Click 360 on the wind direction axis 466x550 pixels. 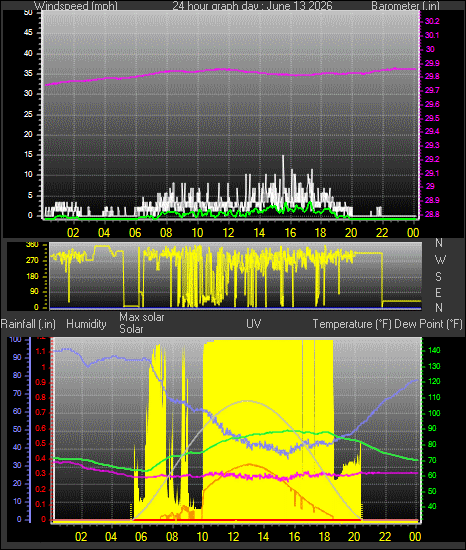[33, 245]
